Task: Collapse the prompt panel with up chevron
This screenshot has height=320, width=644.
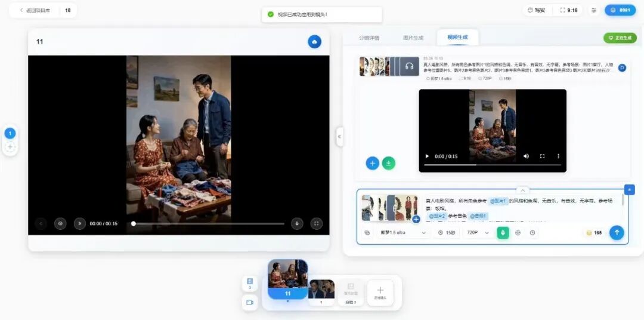Action: click(x=522, y=190)
